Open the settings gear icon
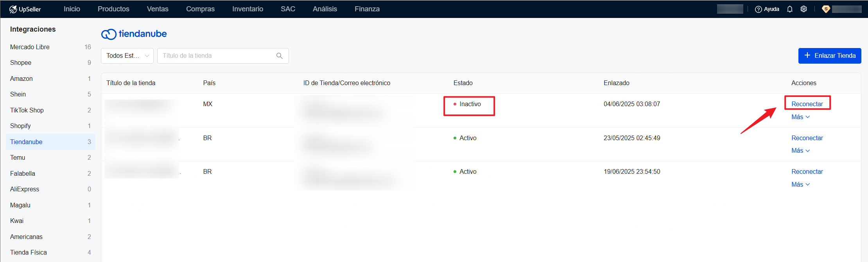The image size is (868, 262). coord(803,9)
